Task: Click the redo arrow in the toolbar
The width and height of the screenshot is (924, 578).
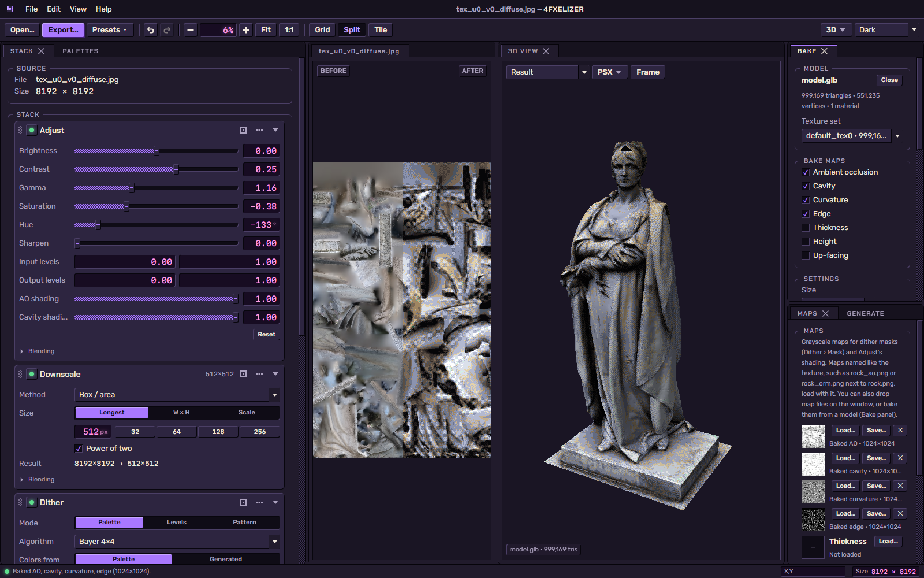Action: [x=167, y=30]
